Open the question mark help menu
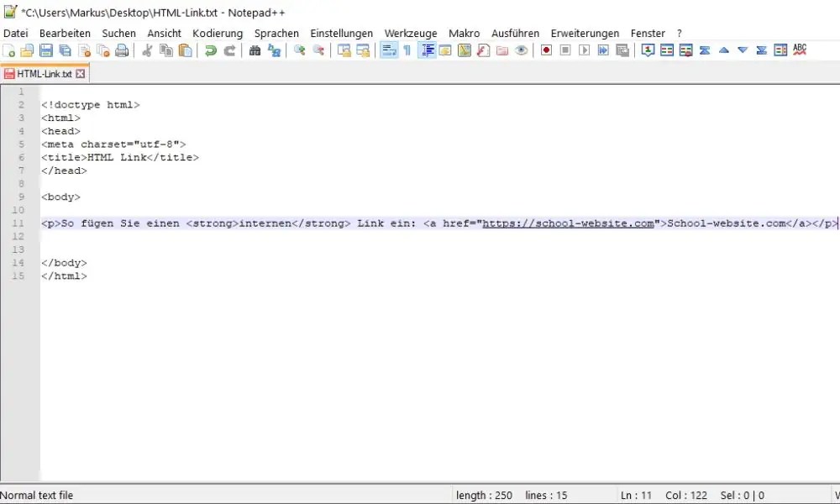The height and width of the screenshot is (504, 840). 680,34
